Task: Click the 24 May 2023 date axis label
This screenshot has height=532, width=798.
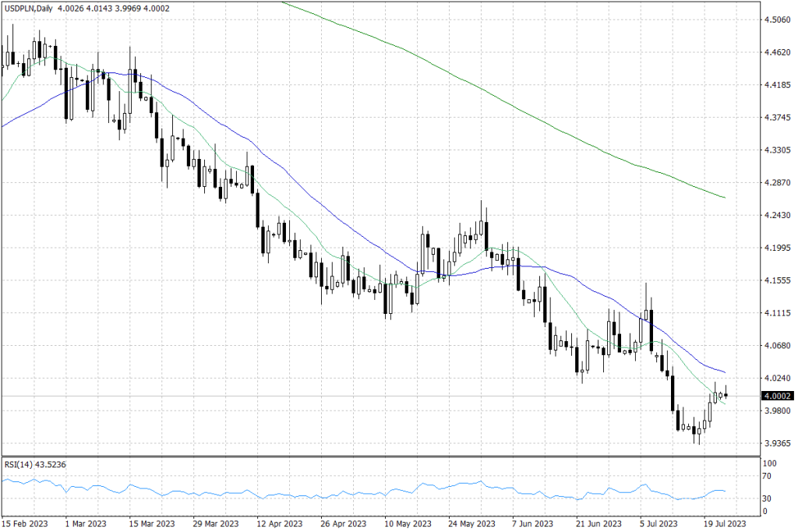Action: tap(471, 524)
